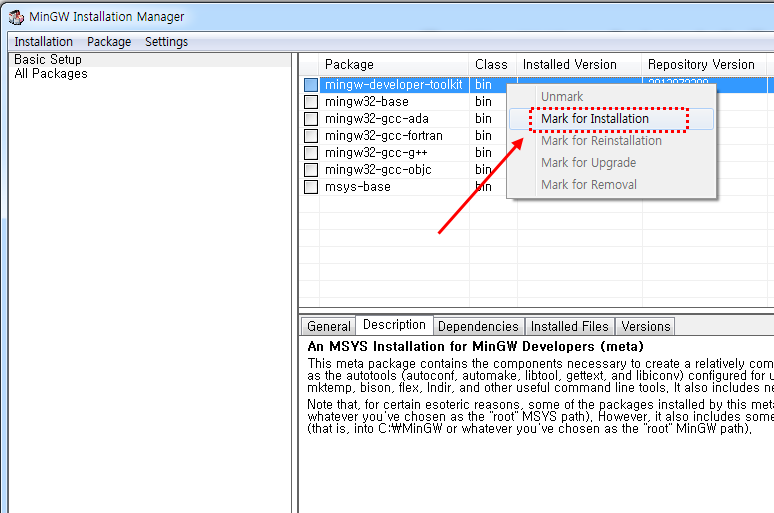Viewport: 774px width, 513px height.
Task: Choose Unmark from the context menu
Action: 611,97
